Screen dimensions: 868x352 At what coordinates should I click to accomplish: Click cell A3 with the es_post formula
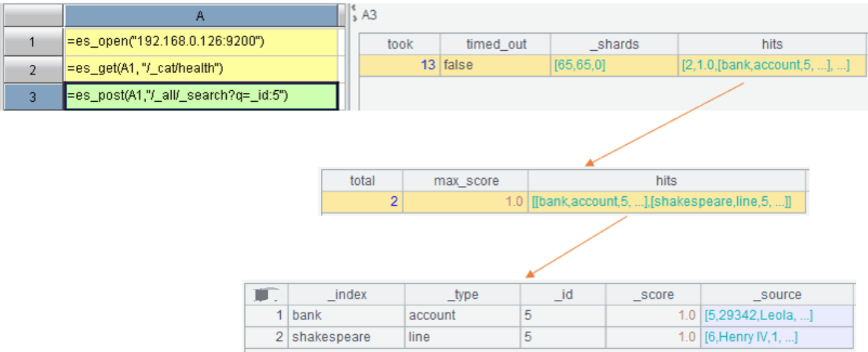tap(201, 96)
